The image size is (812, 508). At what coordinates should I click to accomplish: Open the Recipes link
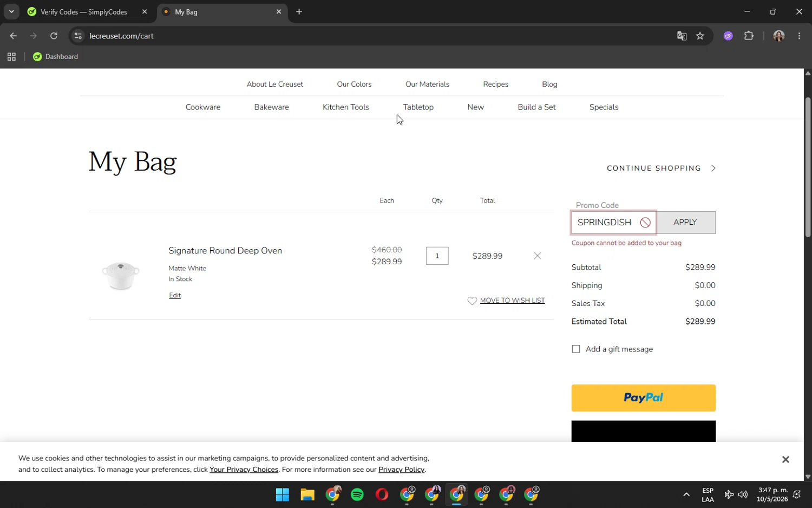(495, 84)
